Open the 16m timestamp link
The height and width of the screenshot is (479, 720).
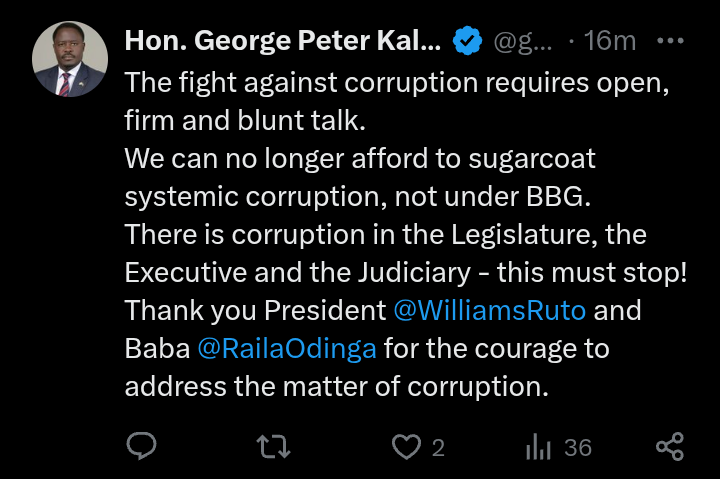[x=610, y=41]
